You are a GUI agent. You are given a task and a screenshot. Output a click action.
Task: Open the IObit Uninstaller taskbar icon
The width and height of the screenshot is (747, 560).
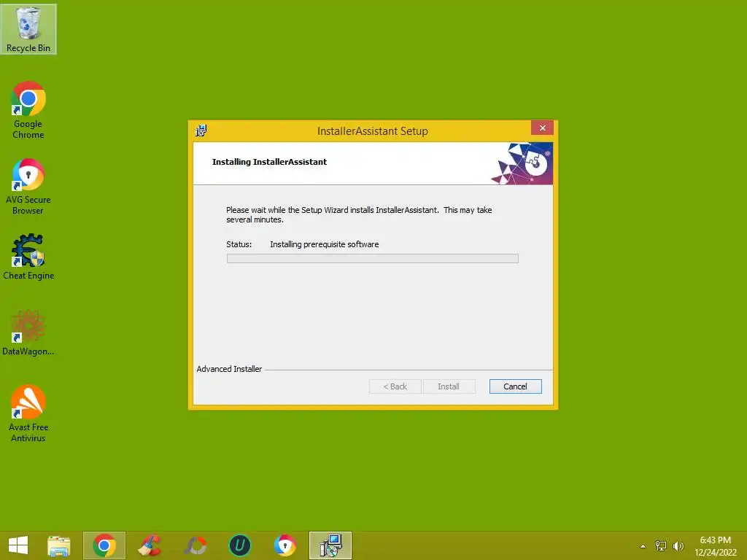239,545
